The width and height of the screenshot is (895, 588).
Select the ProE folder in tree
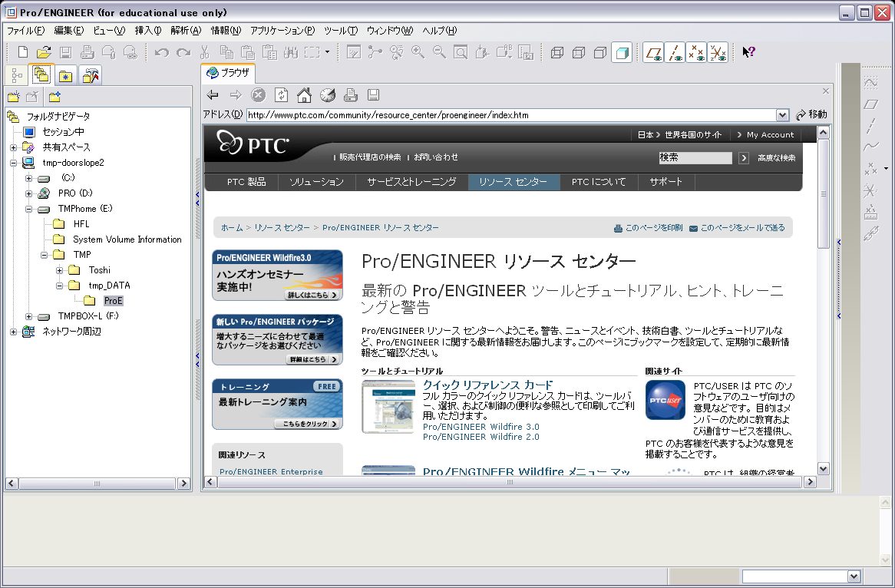(113, 301)
